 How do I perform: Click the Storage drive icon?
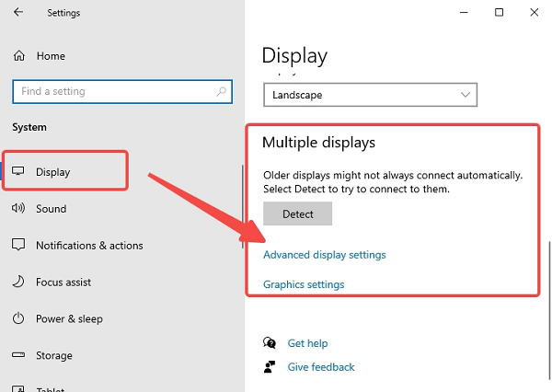tap(18, 356)
